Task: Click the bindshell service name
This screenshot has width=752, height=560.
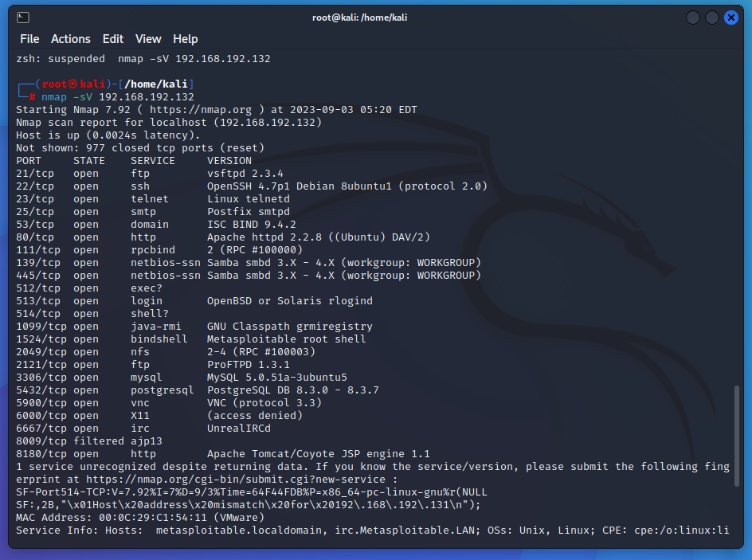Action: click(159, 339)
